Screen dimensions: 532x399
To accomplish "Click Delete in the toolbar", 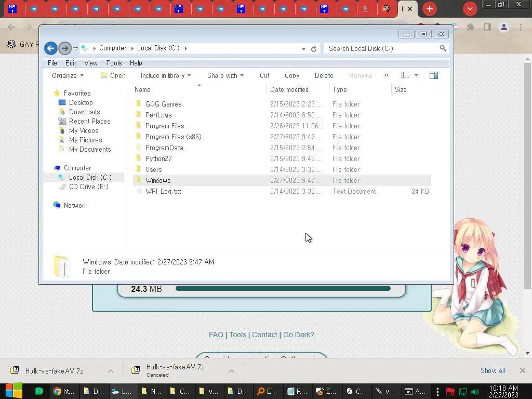I will click(x=324, y=76).
